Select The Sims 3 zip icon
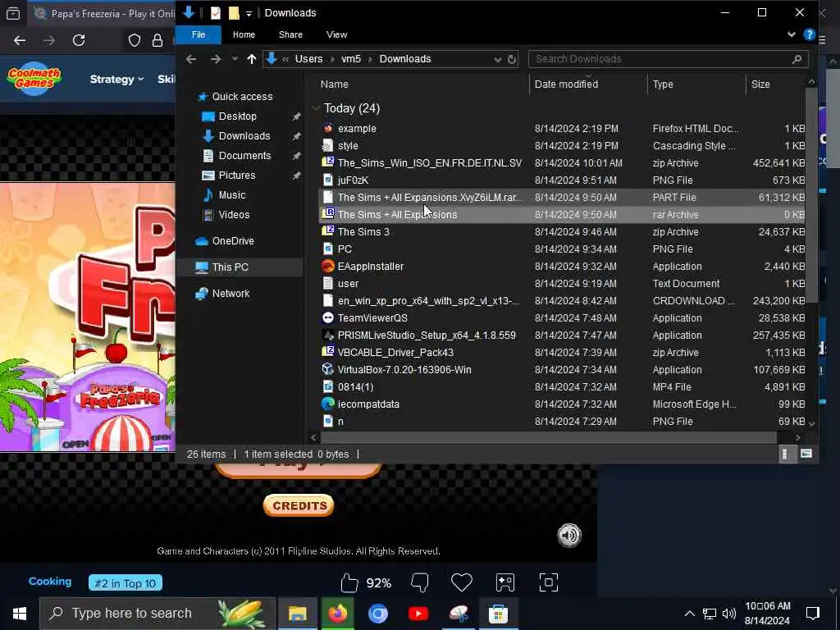 328,231
